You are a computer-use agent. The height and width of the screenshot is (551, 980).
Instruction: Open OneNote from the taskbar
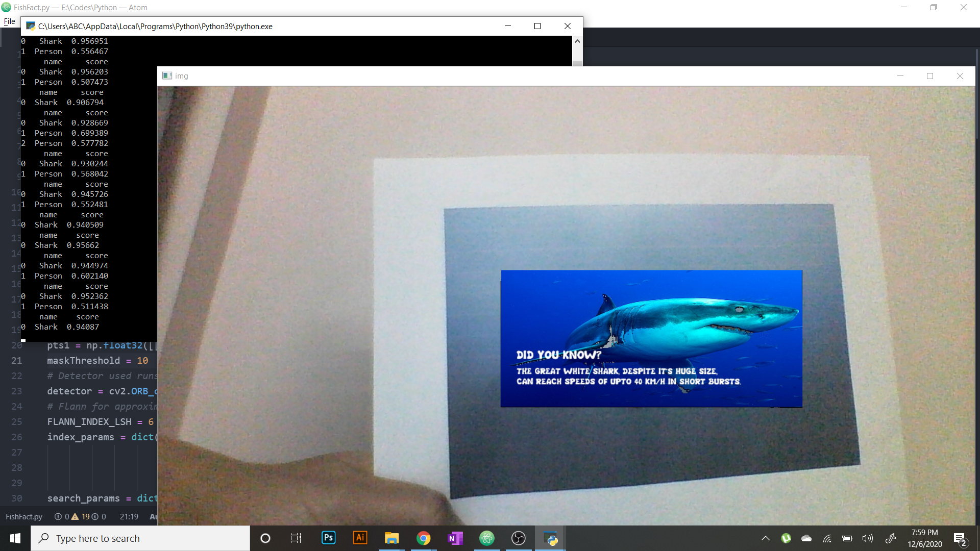pyautogui.click(x=455, y=538)
